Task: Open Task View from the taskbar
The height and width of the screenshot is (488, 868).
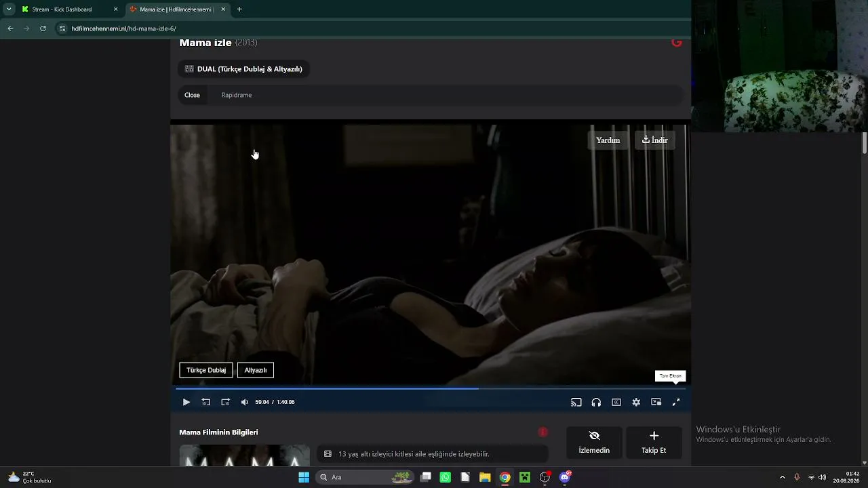Action: [x=426, y=477]
